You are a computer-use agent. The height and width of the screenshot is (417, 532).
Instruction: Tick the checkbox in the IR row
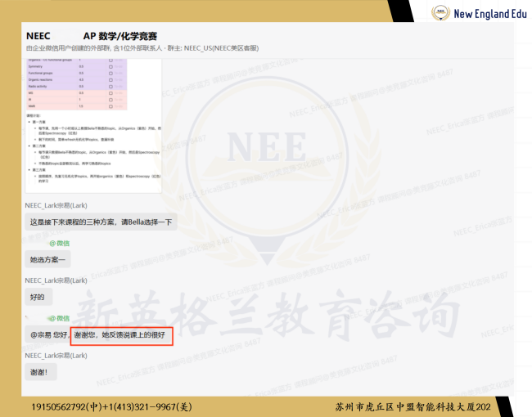coord(110,100)
